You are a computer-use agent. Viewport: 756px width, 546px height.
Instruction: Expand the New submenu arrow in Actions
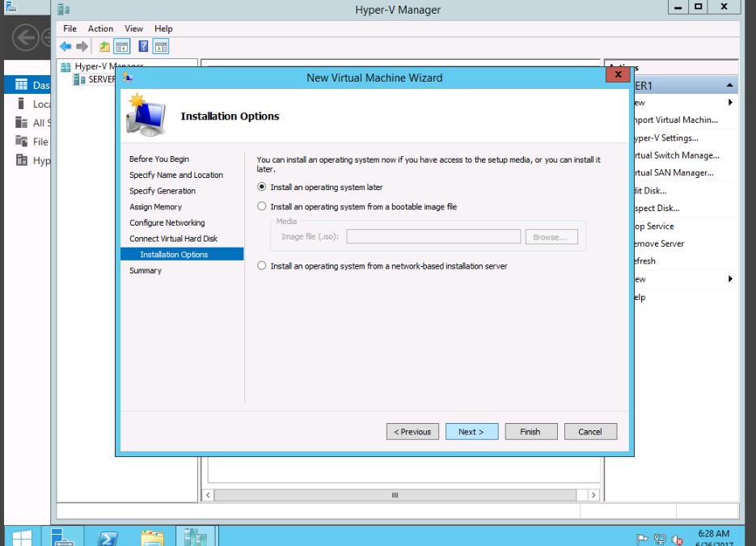coord(730,102)
